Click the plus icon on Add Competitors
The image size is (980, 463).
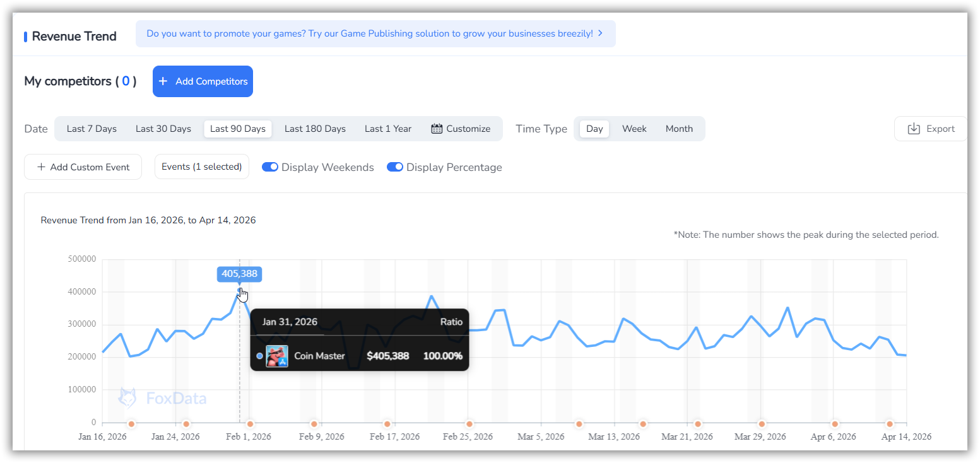point(163,81)
